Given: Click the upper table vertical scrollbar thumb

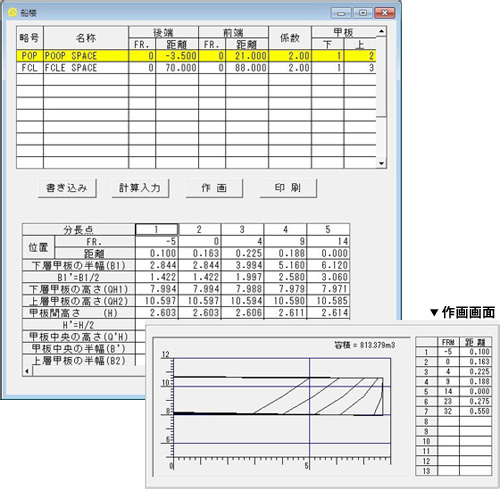Looking at the screenshot, I should (381, 76).
